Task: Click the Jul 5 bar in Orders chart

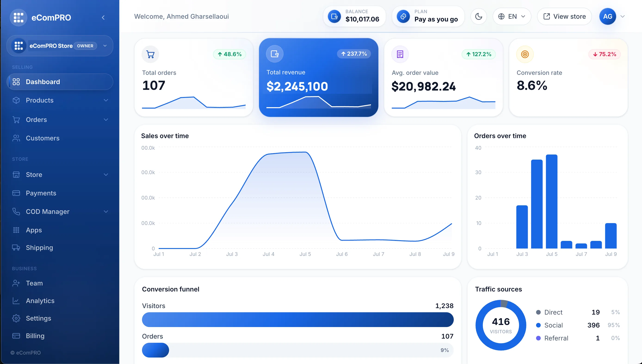Action: pos(551,201)
